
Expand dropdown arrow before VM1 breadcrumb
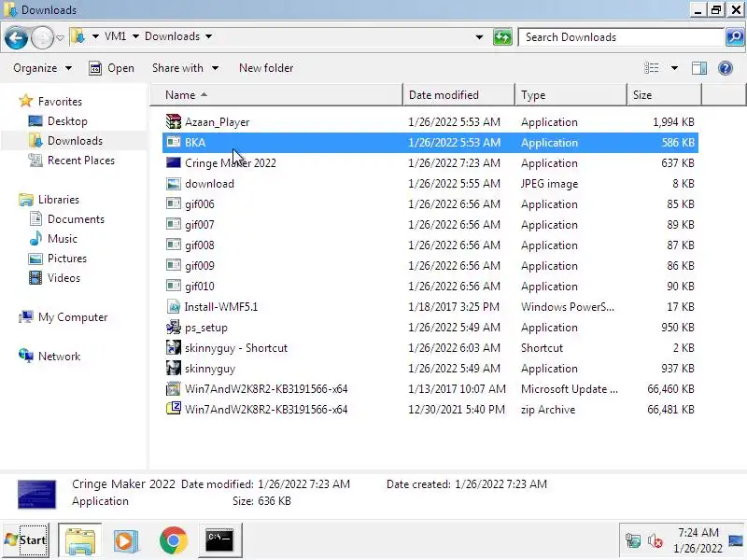tap(95, 36)
